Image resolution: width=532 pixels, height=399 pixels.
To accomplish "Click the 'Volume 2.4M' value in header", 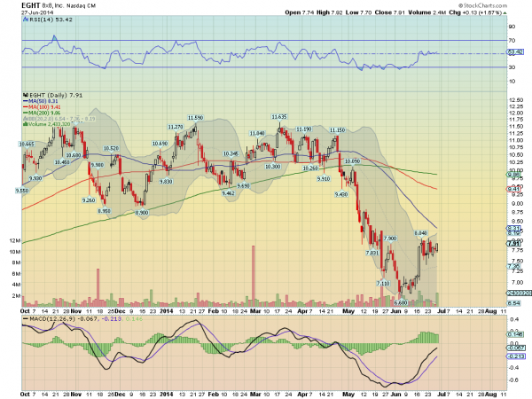I will [426, 12].
